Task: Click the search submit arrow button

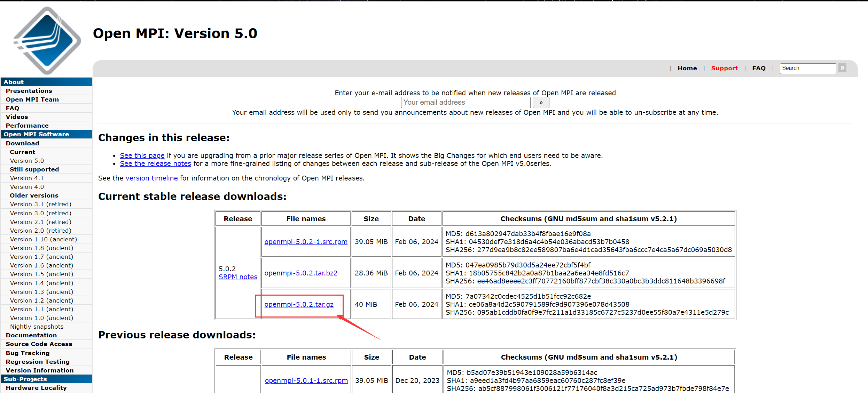Action: tap(842, 68)
